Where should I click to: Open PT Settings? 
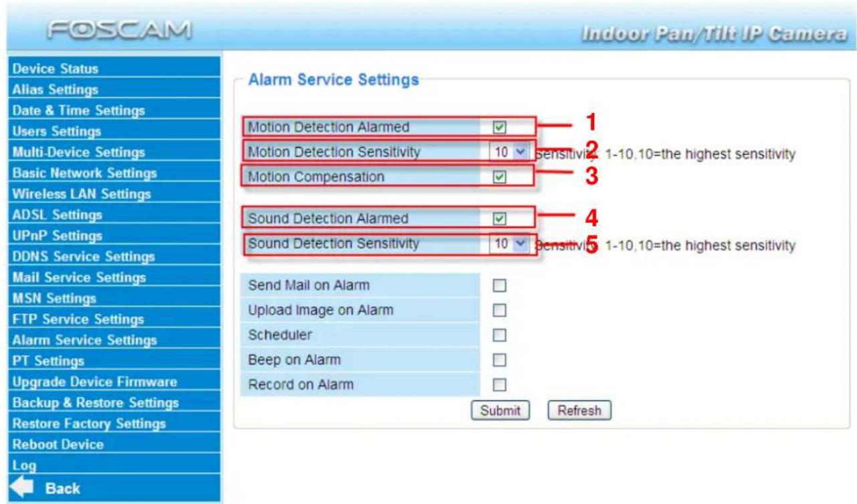[114, 361]
